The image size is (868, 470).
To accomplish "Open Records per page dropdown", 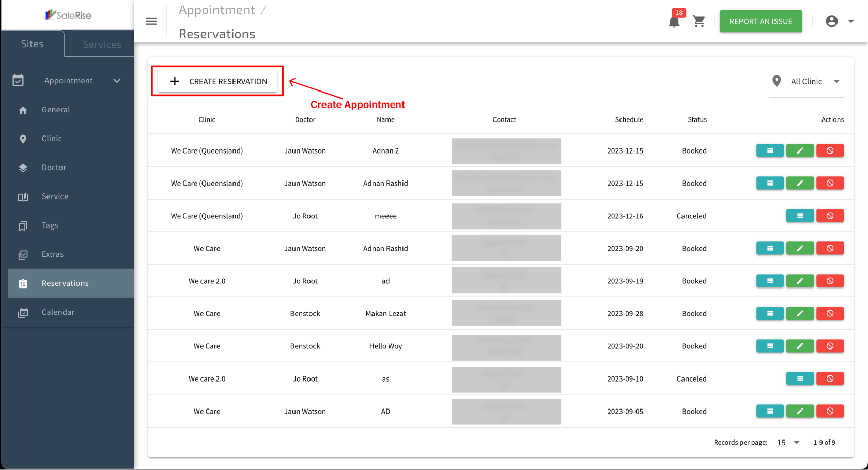I will click(x=788, y=443).
